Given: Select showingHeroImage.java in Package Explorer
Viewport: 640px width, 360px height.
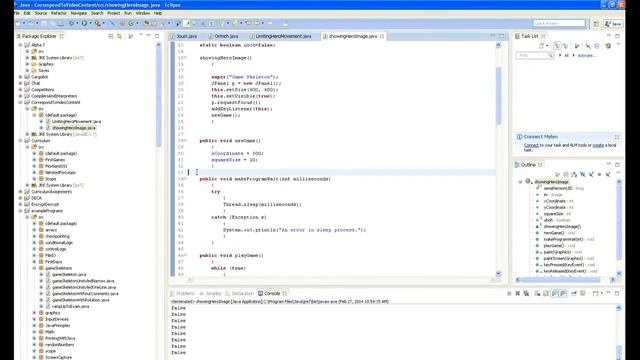Looking at the screenshot, I should (73, 128).
